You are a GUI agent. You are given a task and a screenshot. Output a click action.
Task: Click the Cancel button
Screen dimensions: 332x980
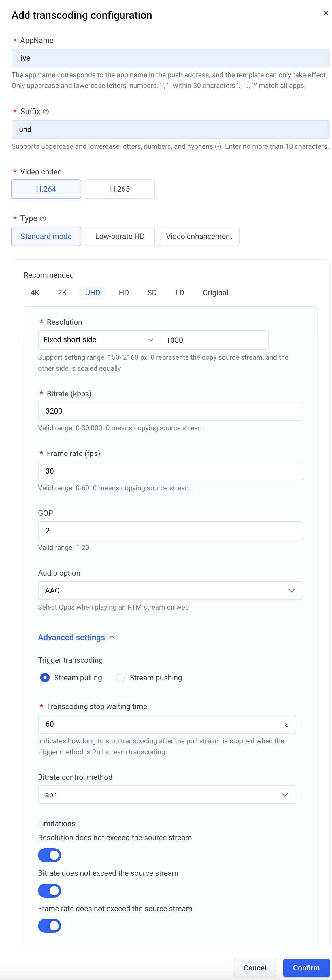[255, 967]
